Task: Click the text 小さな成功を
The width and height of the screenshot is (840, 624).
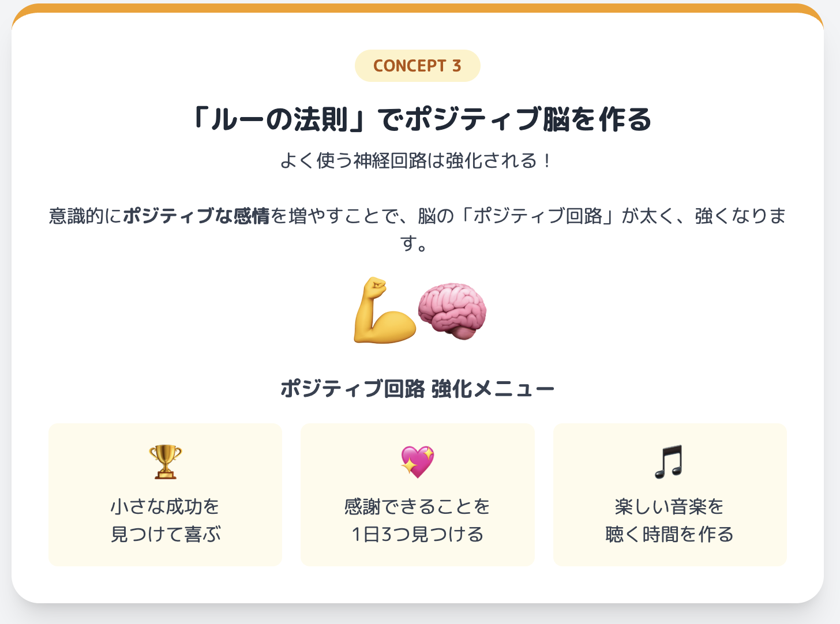Action: 165,506
